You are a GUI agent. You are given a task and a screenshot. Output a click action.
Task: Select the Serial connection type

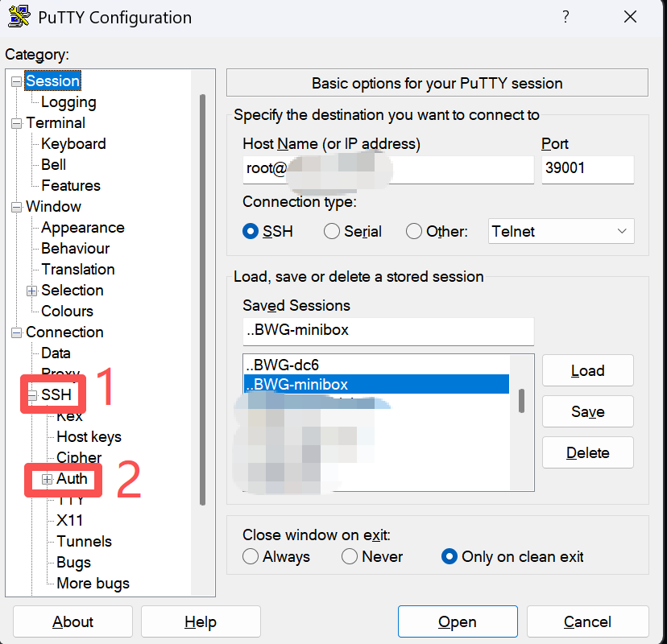pos(332,232)
